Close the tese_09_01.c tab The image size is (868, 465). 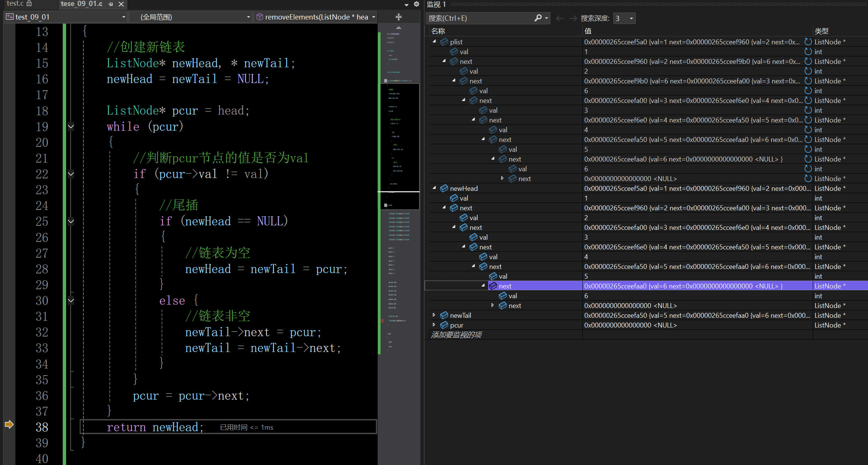(121, 4)
